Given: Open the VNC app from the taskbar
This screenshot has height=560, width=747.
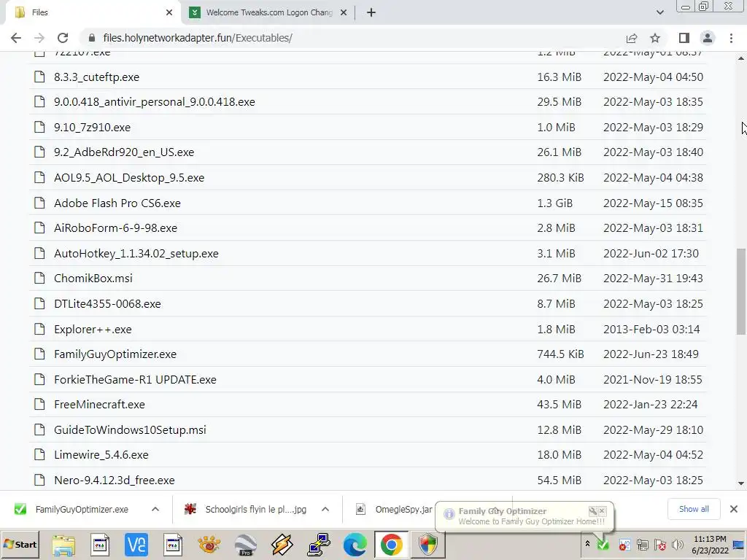Looking at the screenshot, I should (x=136, y=545).
